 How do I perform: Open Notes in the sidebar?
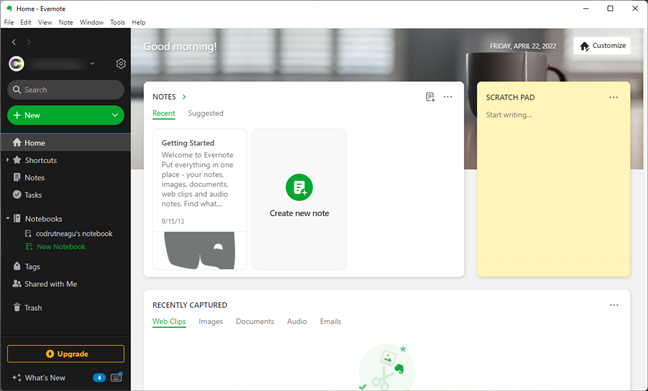[x=34, y=178]
